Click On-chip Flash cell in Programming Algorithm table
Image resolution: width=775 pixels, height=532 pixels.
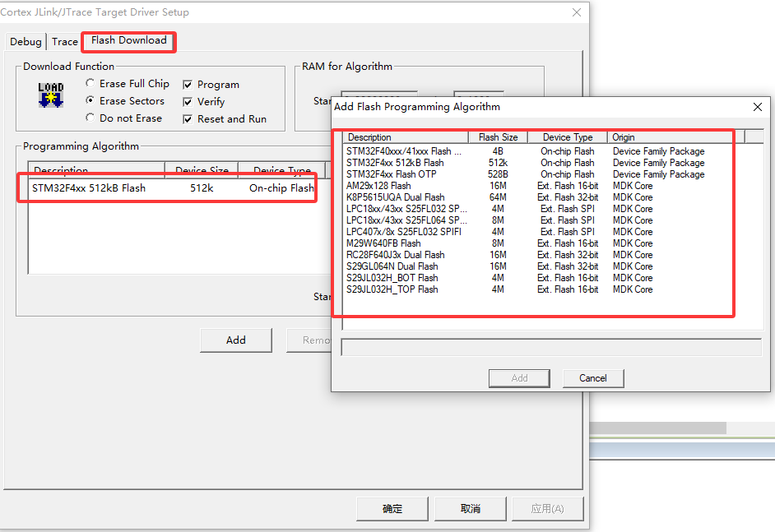click(x=281, y=187)
